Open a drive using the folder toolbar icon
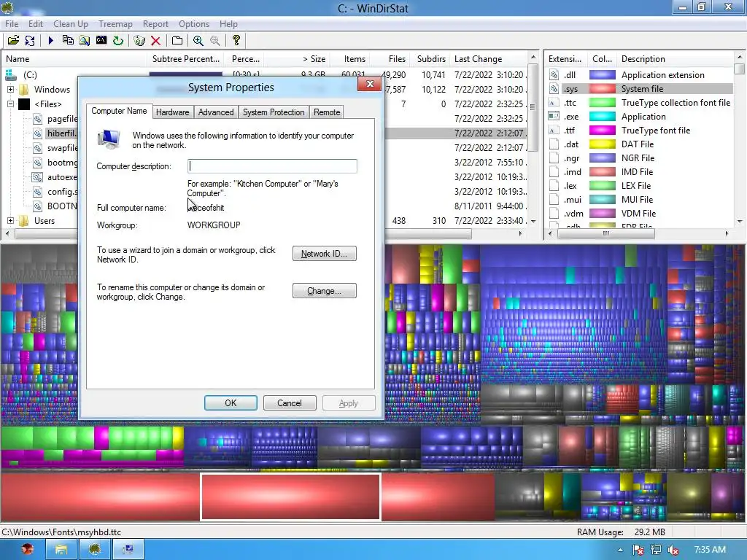Image resolution: width=747 pixels, height=560 pixels. point(13,41)
